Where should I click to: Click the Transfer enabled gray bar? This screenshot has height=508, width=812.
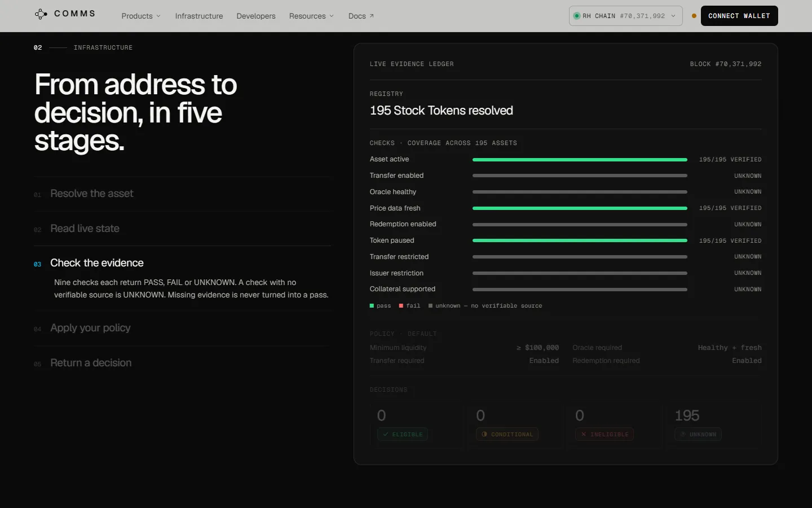coord(580,176)
